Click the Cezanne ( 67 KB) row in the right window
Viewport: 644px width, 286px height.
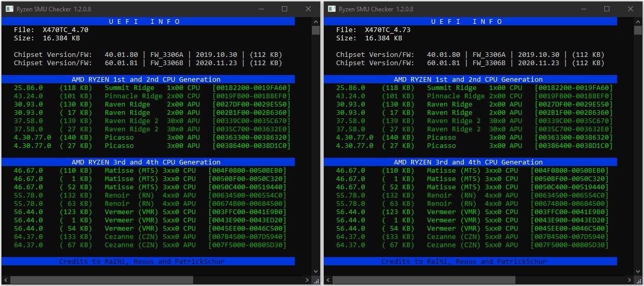point(473,245)
